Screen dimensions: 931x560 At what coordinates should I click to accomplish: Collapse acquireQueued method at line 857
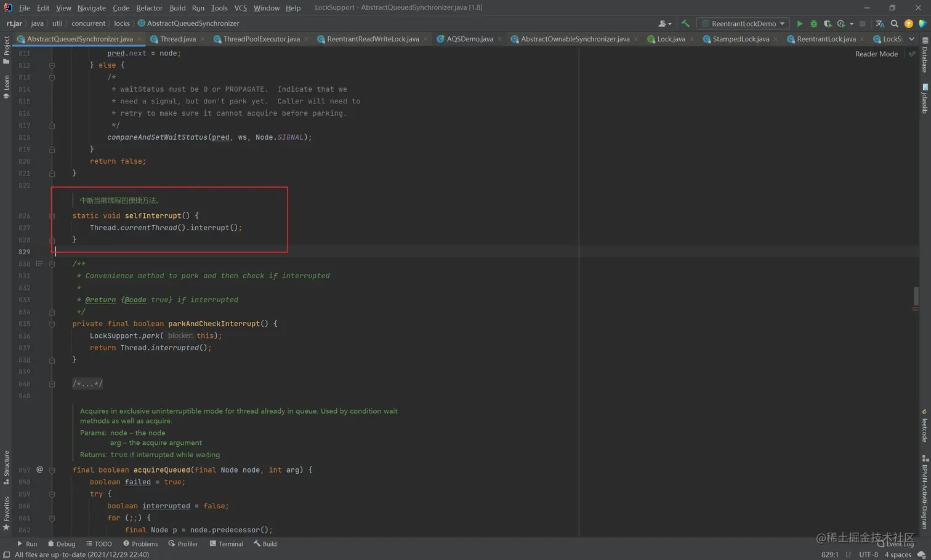click(52, 470)
